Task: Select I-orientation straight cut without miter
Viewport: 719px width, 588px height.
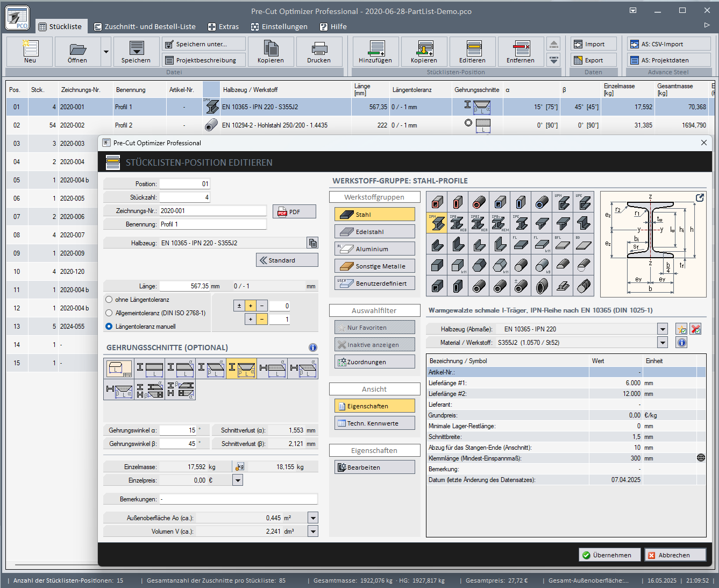Action: coord(150,369)
